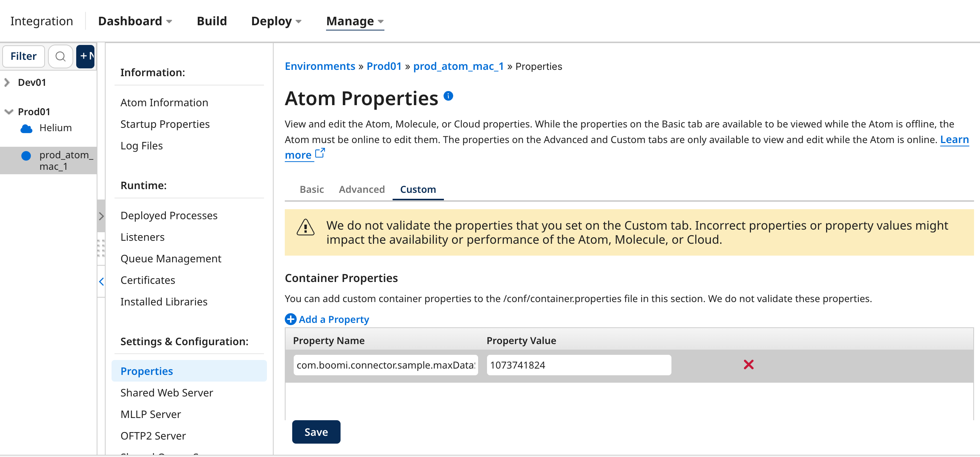980x457 pixels.
Task: Expand the Dev01 environment tree node
Action: click(7, 82)
